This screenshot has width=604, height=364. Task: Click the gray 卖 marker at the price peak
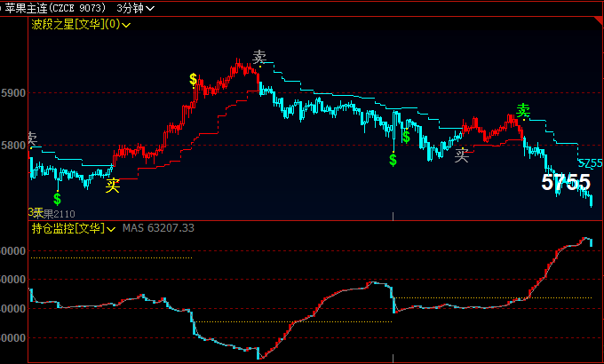click(259, 58)
